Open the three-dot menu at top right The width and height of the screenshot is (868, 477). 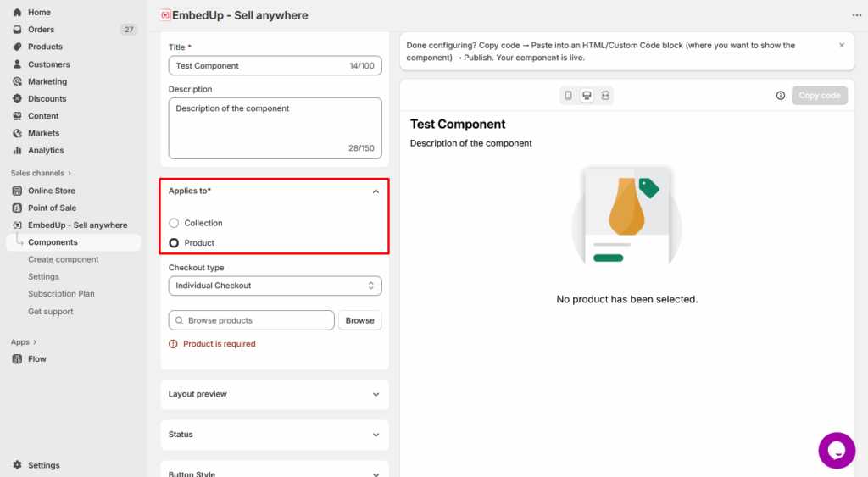coord(856,15)
